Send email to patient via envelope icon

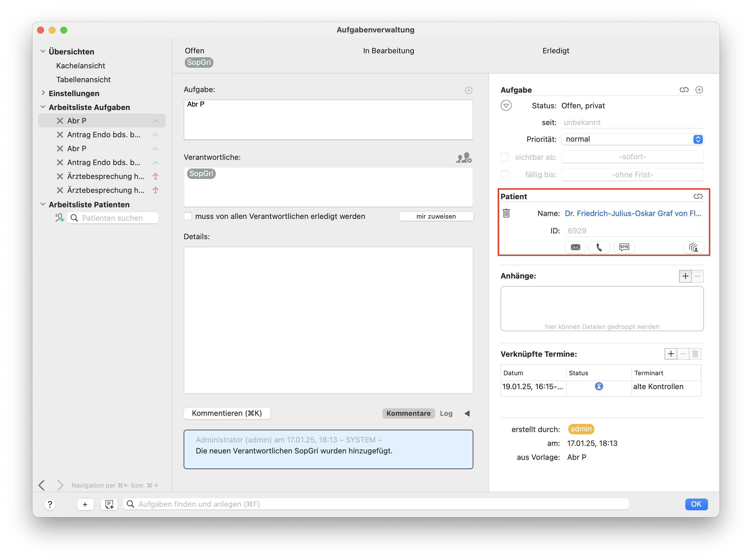(x=575, y=247)
